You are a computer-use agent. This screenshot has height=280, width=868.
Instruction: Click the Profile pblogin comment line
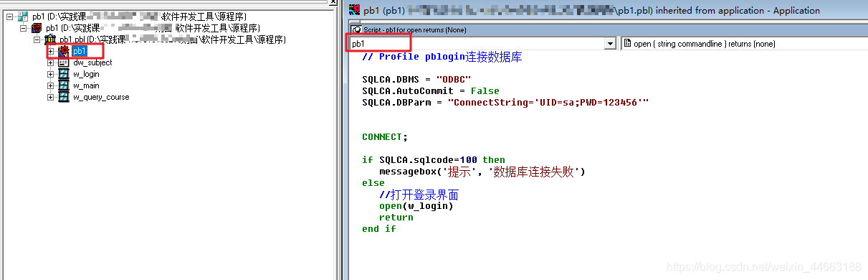click(442, 57)
